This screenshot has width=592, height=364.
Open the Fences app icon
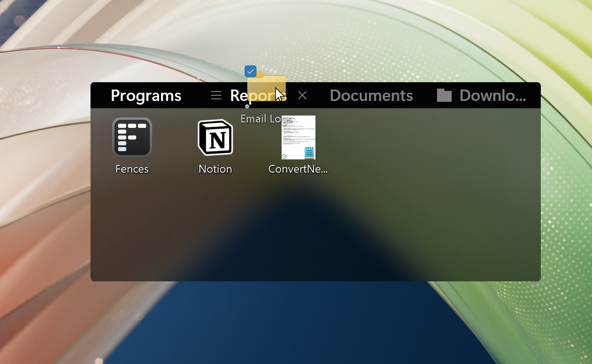pos(132,137)
